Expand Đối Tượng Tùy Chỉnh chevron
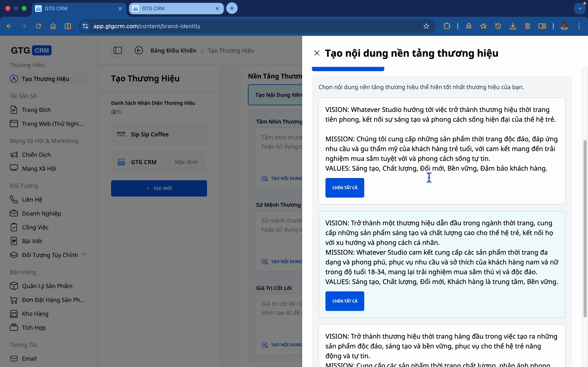 point(84,254)
